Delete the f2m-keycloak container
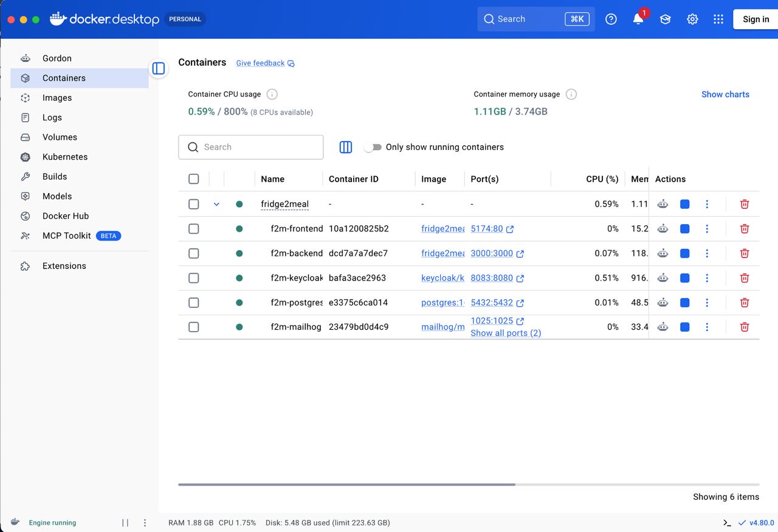Image resolution: width=778 pixels, height=532 pixels. point(745,278)
